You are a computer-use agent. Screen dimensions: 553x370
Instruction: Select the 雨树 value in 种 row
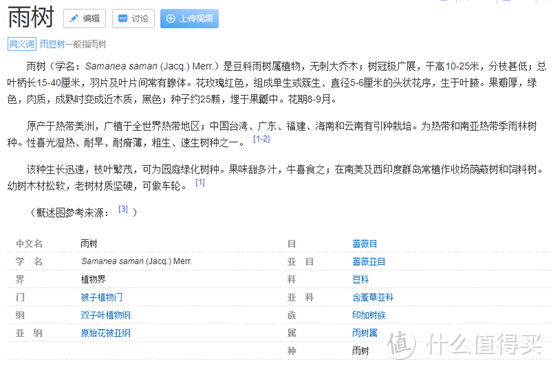360,351
